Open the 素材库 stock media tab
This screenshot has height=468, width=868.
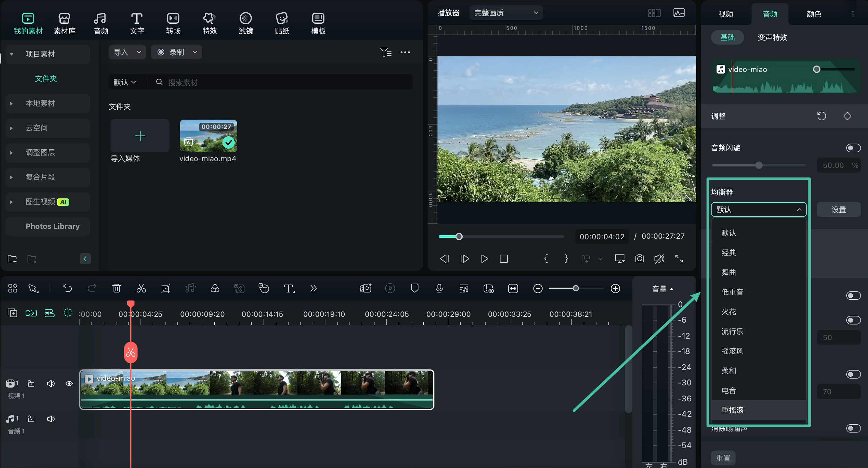[x=64, y=24]
